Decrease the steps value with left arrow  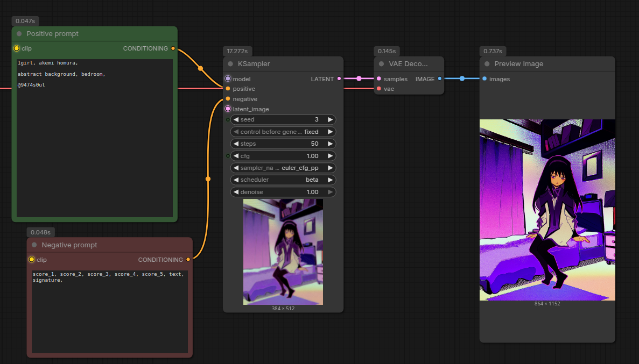236,144
